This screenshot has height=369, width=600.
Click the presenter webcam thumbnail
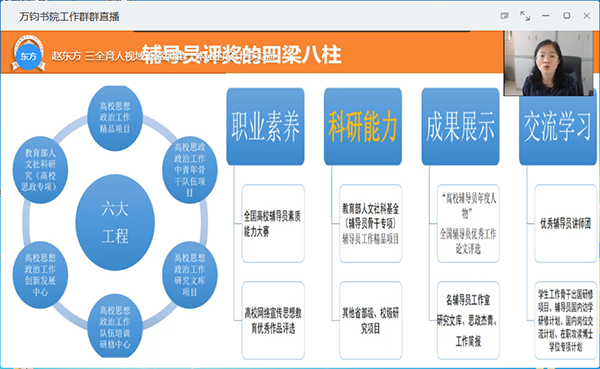(548, 63)
